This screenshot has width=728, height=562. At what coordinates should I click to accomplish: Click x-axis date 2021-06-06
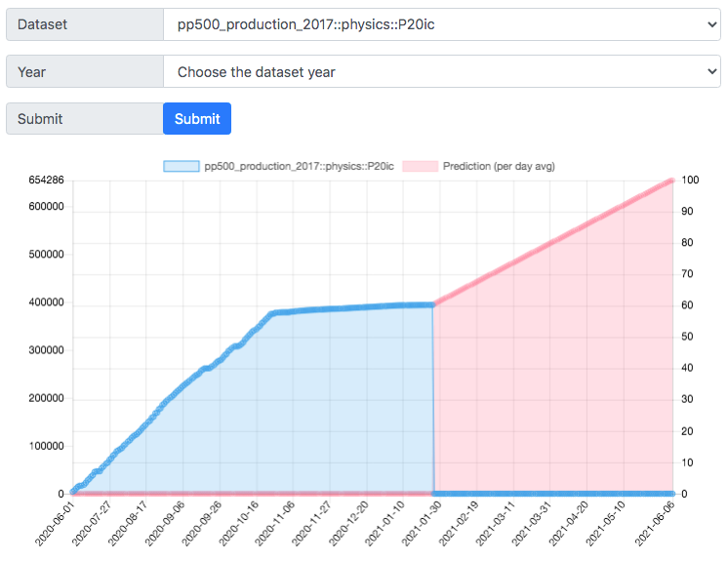(x=654, y=524)
